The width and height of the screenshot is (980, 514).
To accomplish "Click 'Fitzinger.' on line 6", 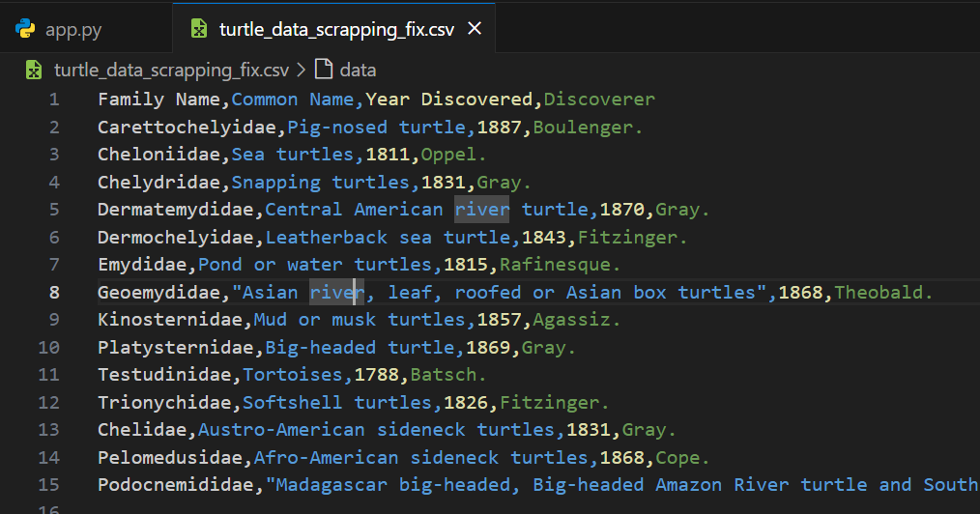I will (x=632, y=238).
